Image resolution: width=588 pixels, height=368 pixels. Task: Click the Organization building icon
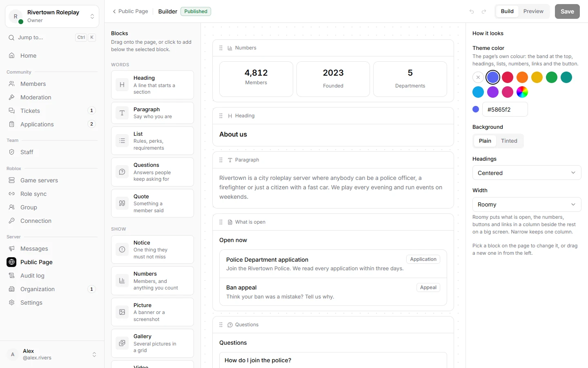click(x=12, y=289)
